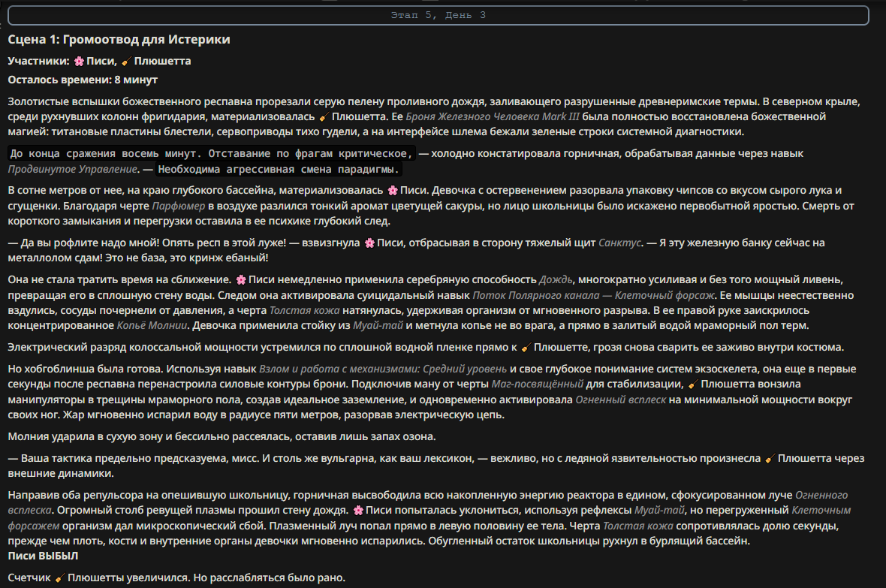Click italic 'Поток Полярного канала — Клеточный форсаж'
This screenshot has height=588, width=886.
594,295
